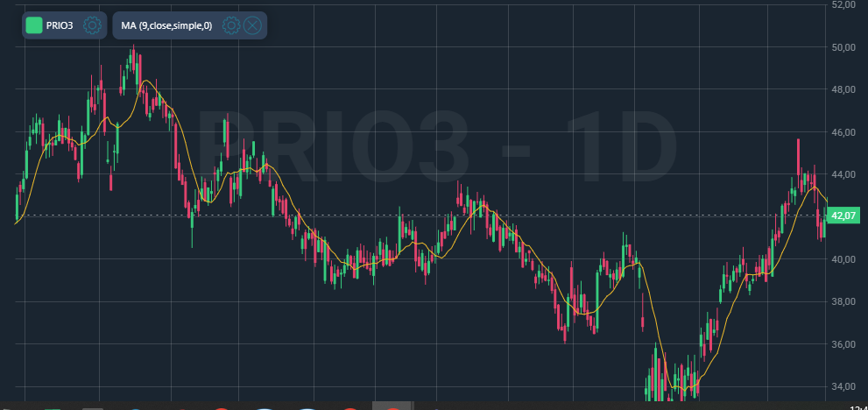The height and width of the screenshot is (410, 868).
Task: Click the 48,00 price axis label
Action: 843,89
